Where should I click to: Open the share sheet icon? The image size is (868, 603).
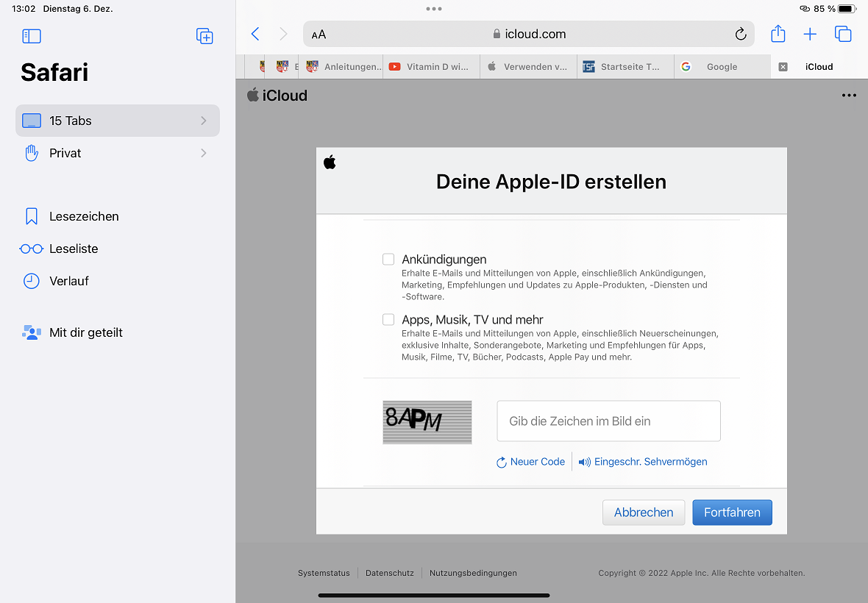pos(778,34)
